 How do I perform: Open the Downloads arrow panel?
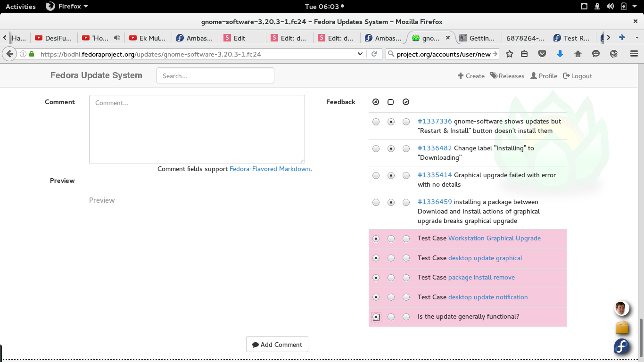[x=560, y=54]
